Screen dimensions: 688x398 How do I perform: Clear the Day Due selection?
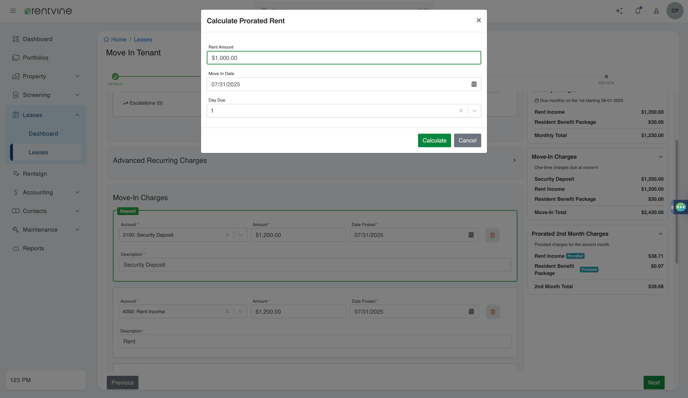461,111
